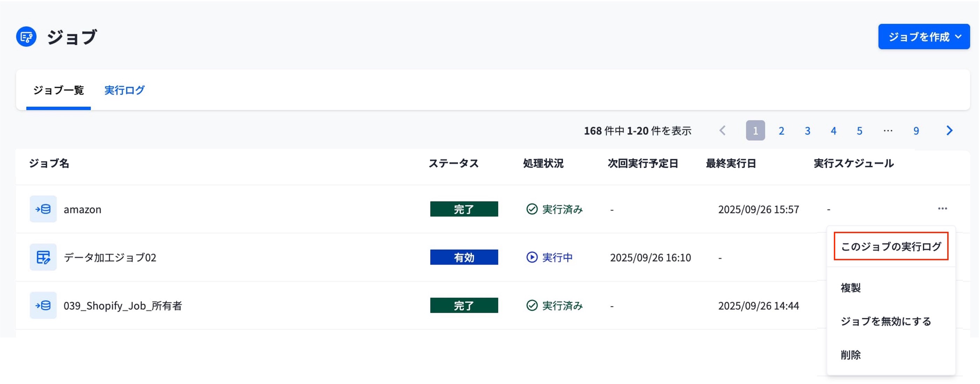Image resolution: width=980 pixels, height=384 pixels.
Task: Open the amazon row three-dot menu
Action: pos(942,208)
